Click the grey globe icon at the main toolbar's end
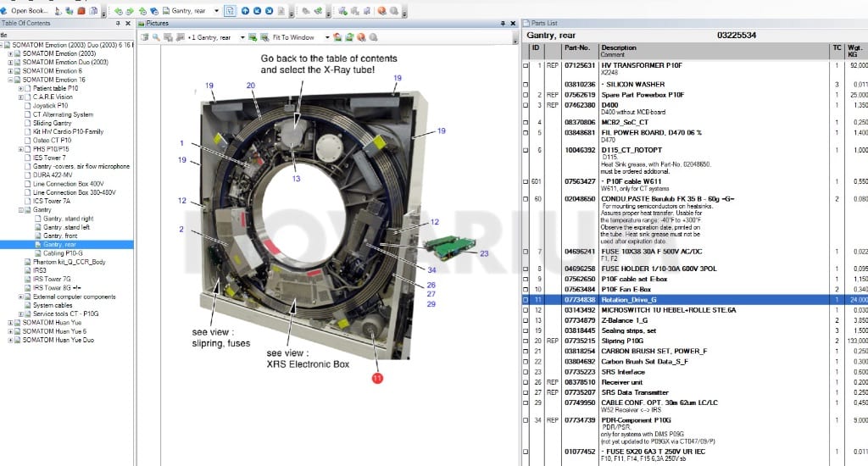The width and height of the screenshot is (868, 466). (394, 11)
